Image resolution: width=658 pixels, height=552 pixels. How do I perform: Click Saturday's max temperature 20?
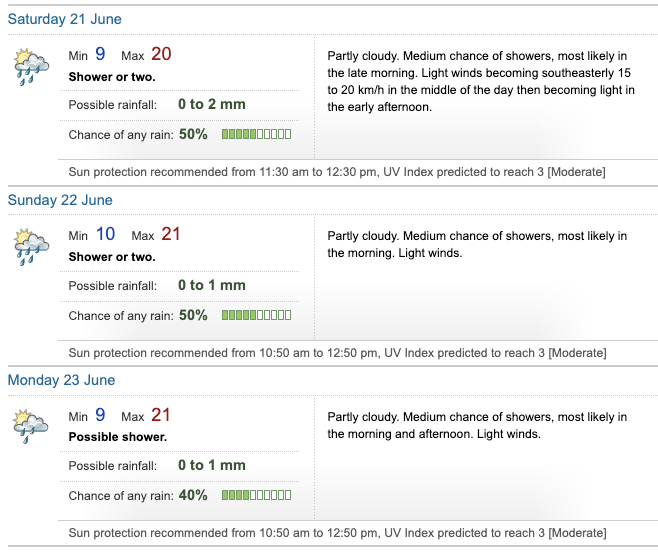[x=161, y=54]
